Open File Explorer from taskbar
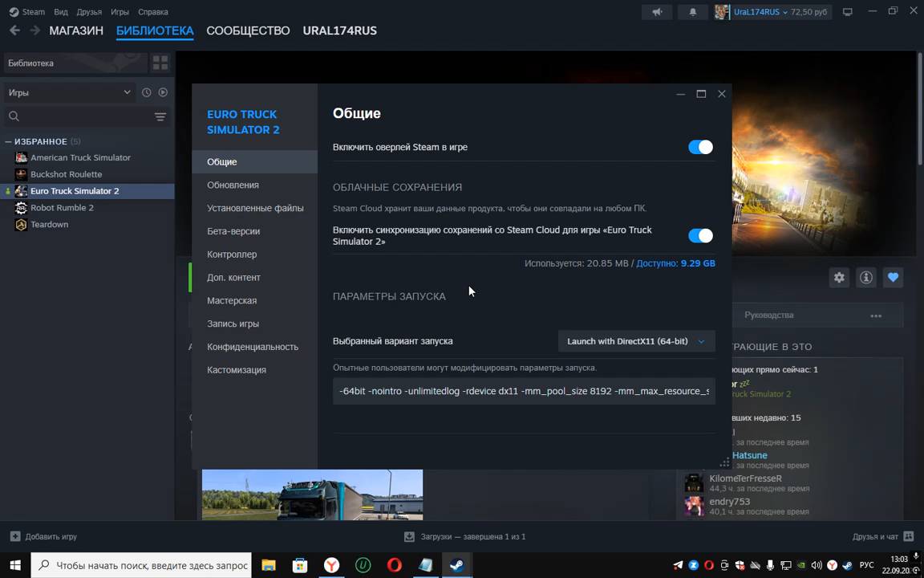Image resolution: width=924 pixels, height=578 pixels. pos(269,566)
